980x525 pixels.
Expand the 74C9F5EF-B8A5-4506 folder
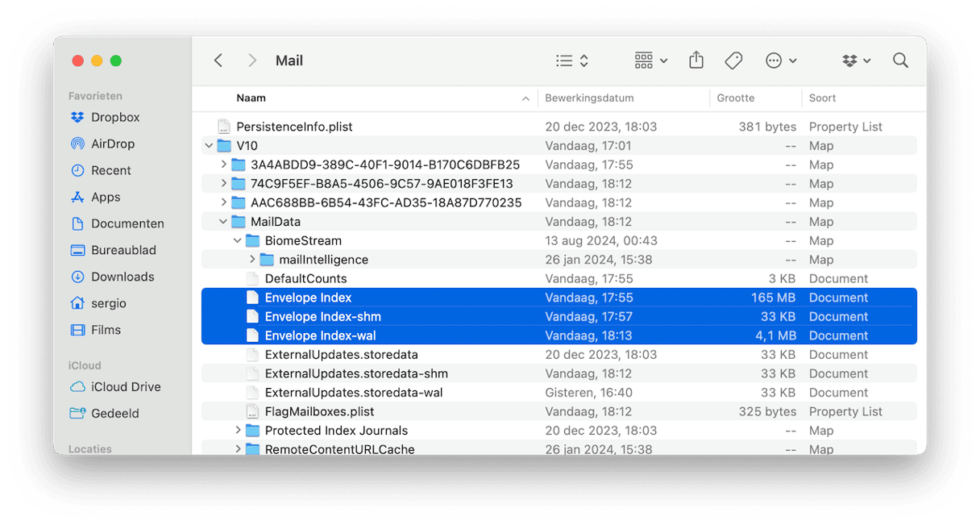223,184
